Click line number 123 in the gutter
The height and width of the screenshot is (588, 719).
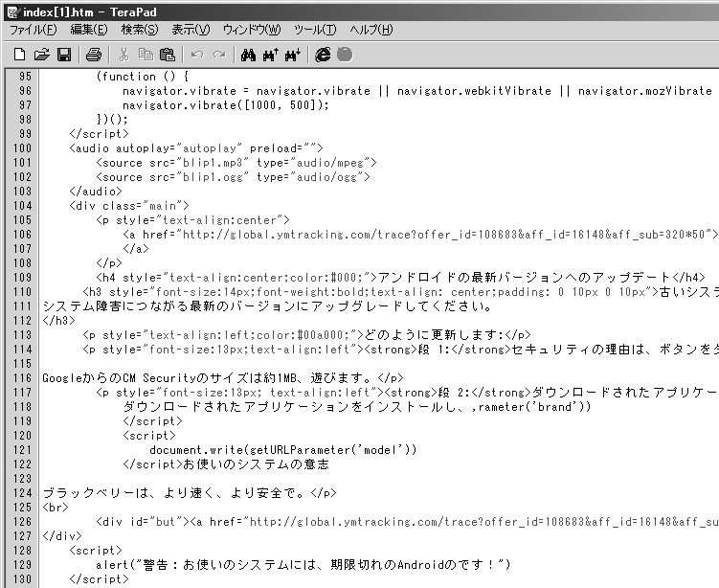pyautogui.click(x=22, y=479)
